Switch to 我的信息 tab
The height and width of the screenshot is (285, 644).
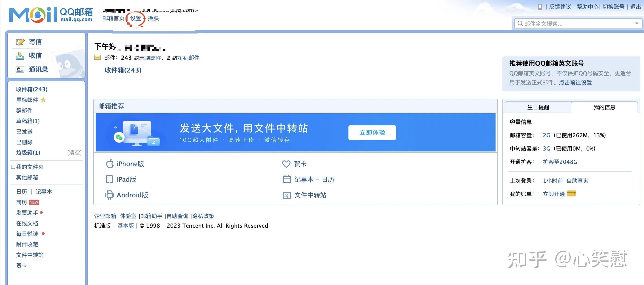click(x=604, y=107)
